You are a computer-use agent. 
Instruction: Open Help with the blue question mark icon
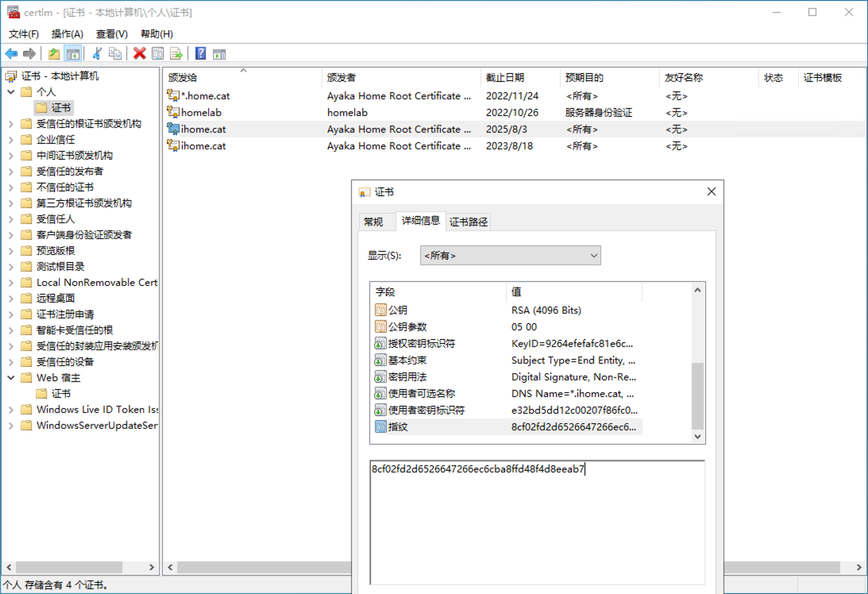(x=201, y=53)
